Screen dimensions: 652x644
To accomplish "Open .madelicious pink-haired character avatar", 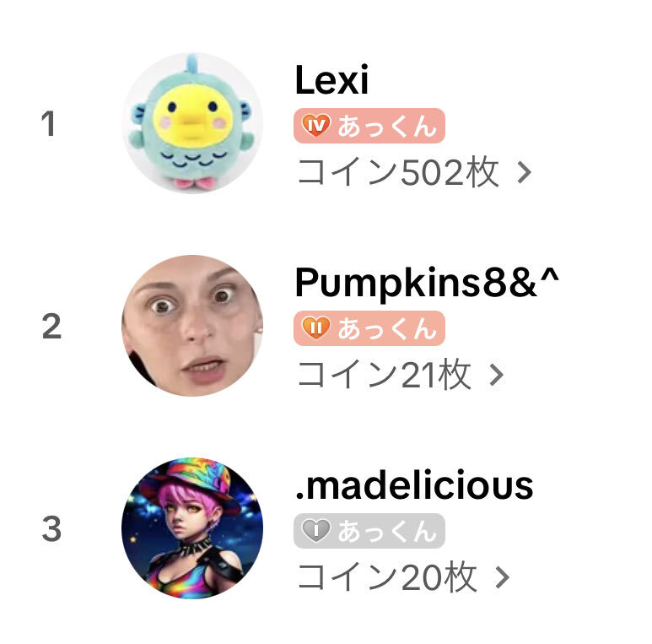I will point(192,528).
